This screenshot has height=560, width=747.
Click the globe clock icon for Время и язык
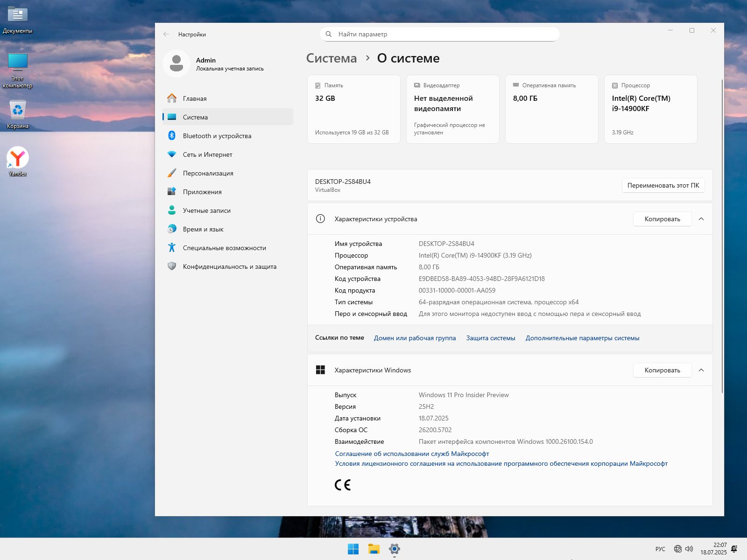coord(172,229)
